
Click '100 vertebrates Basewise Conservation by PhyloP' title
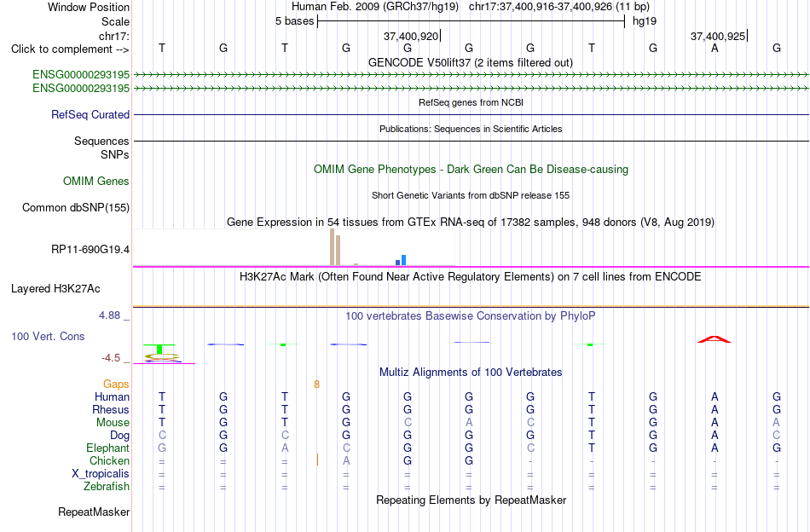[471, 315]
